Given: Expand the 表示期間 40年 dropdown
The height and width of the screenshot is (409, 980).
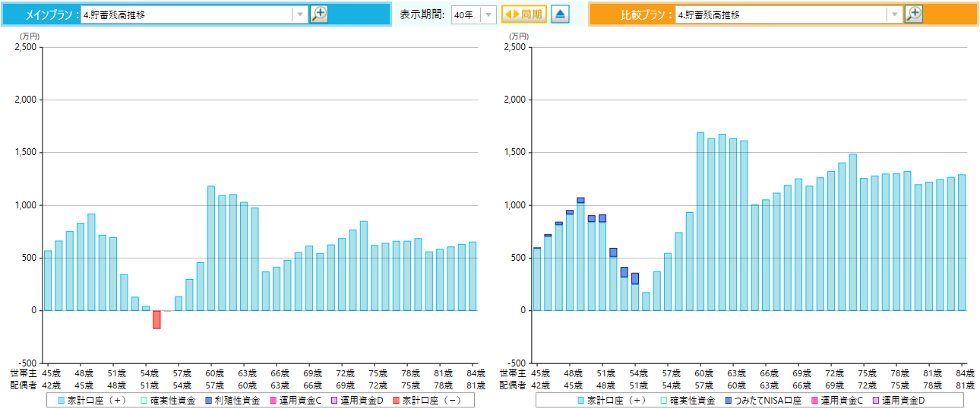Looking at the screenshot, I should pos(488,14).
